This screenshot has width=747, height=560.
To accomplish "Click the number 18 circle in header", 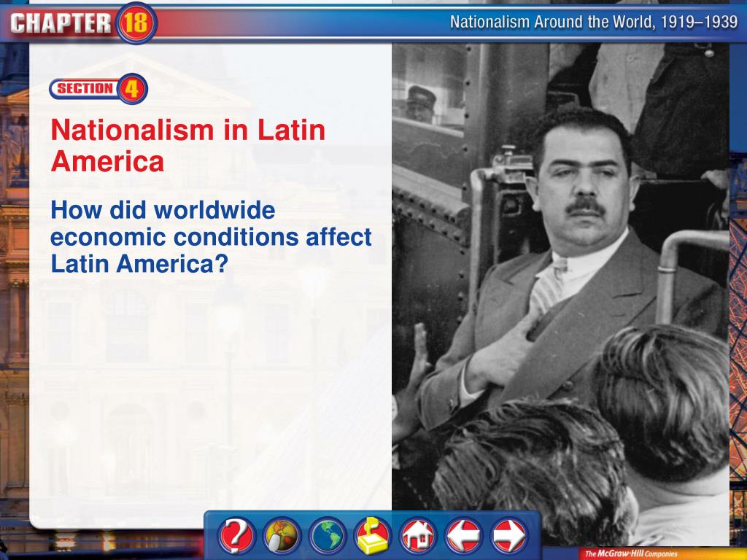I will coord(136,23).
